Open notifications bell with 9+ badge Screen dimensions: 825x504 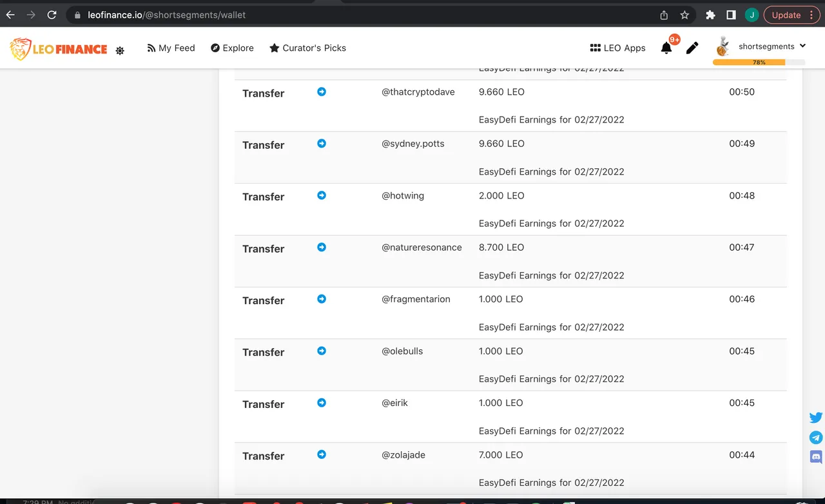point(666,48)
